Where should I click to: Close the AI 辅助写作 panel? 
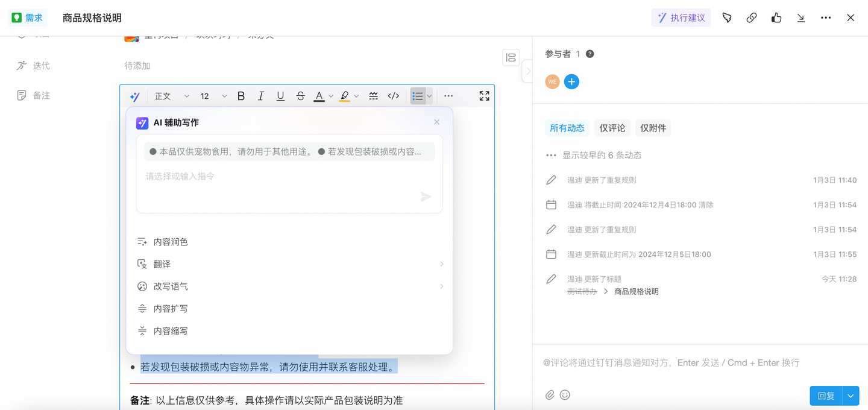(437, 122)
